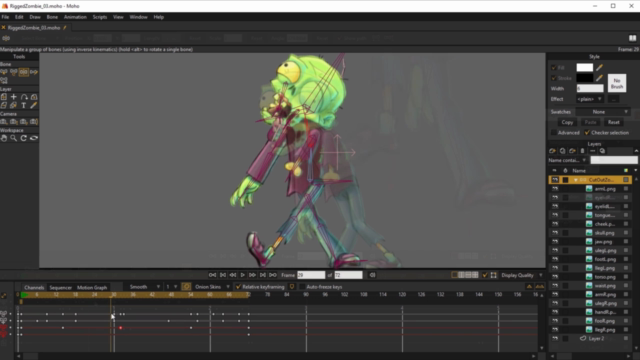The width and height of the screenshot is (640, 360).
Task: Open the Effect plain dropdown
Action: pos(590,99)
